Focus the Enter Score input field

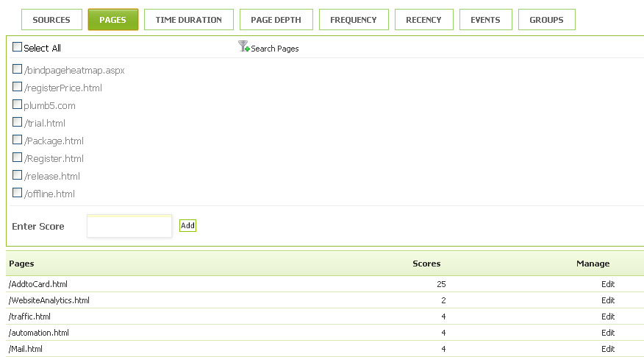coord(129,226)
